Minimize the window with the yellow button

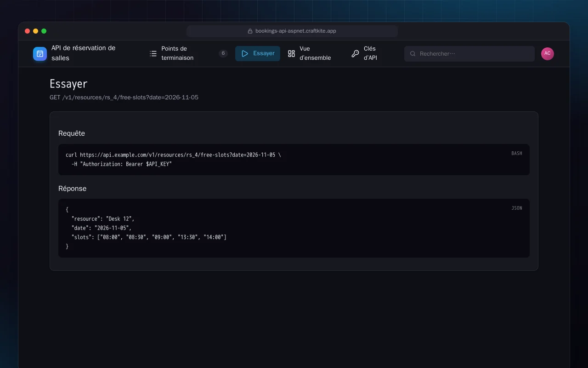tap(36, 31)
